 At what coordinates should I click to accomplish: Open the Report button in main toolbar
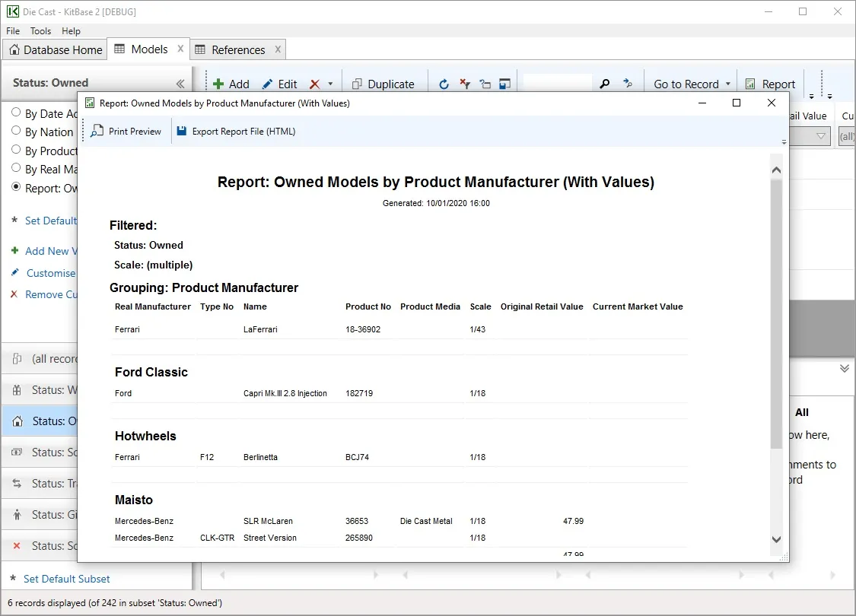(770, 84)
